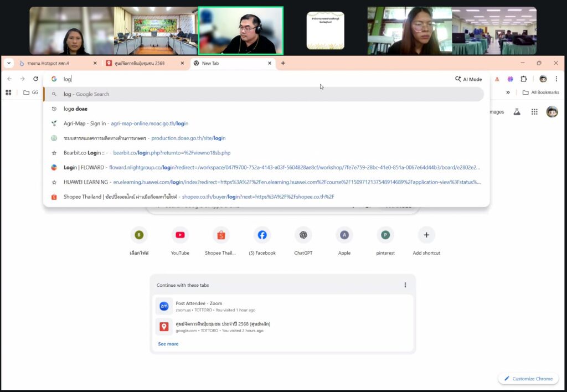This screenshot has width=567, height=392.
Task: Open the Chrome three-dot menu
Action: (556, 79)
